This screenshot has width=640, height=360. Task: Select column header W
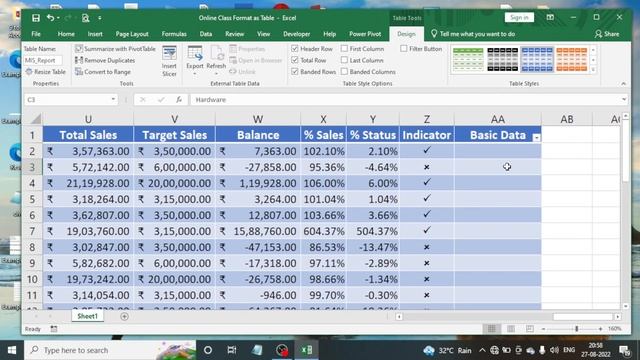258,119
